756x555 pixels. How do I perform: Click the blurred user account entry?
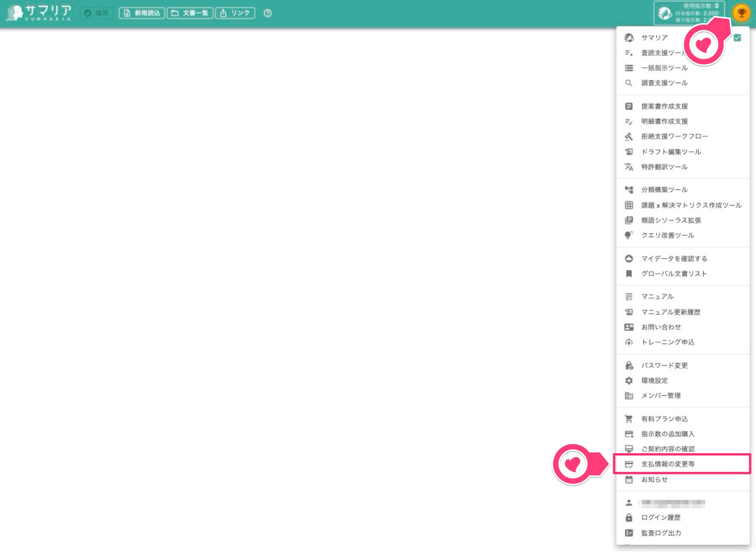pos(683,503)
